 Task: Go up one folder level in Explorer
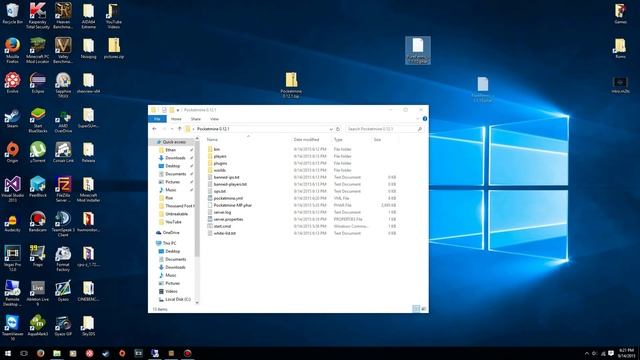(180, 129)
